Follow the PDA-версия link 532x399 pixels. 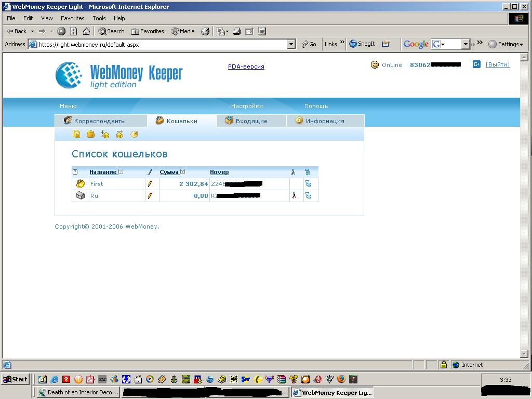[x=246, y=66]
